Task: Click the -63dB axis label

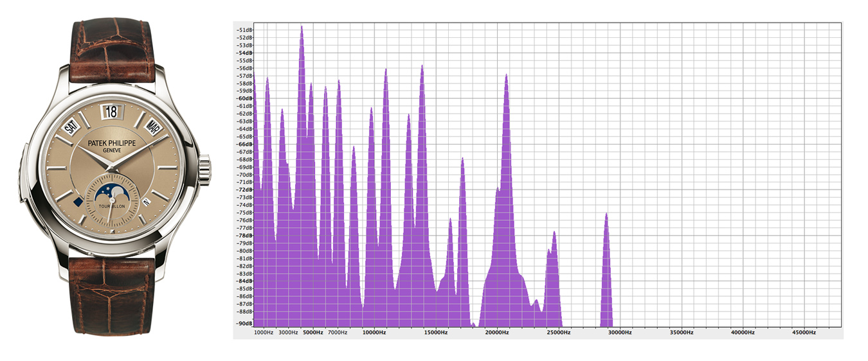Action: pyautogui.click(x=244, y=121)
